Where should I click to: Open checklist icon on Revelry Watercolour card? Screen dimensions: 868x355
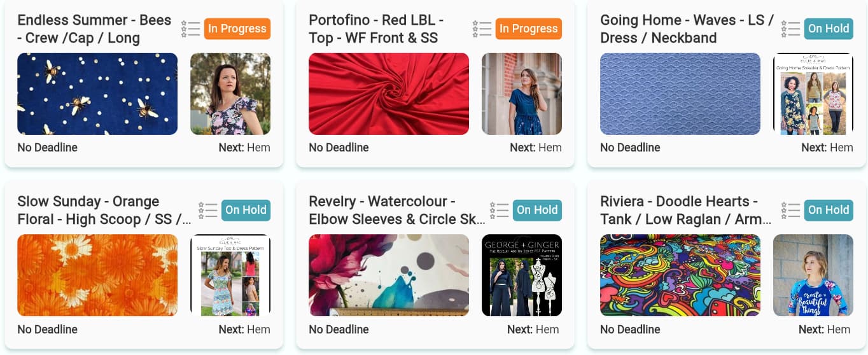(x=500, y=210)
